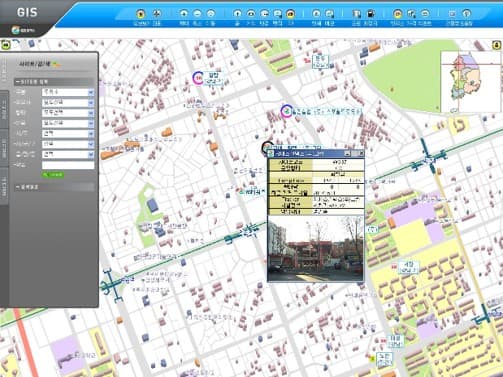Close the station info popup window
This screenshot has width=503, height=377.
(361, 154)
